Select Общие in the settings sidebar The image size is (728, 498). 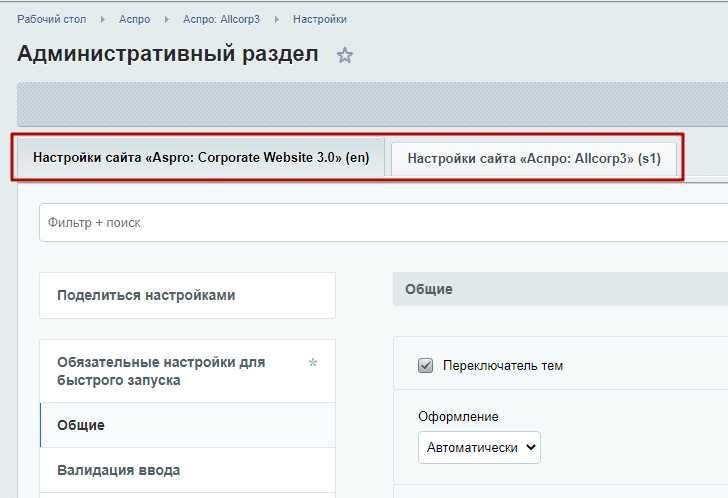click(x=187, y=425)
